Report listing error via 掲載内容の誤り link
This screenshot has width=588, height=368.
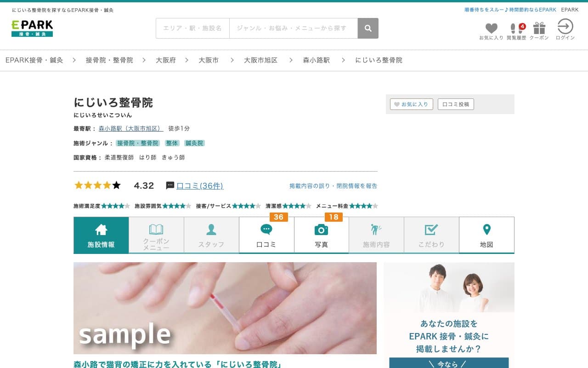point(333,186)
